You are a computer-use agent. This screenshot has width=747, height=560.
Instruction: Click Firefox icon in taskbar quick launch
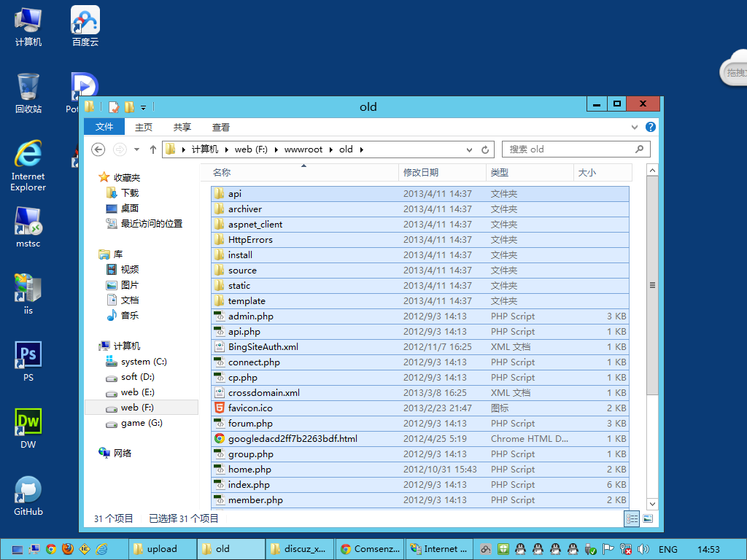[68, 549]
